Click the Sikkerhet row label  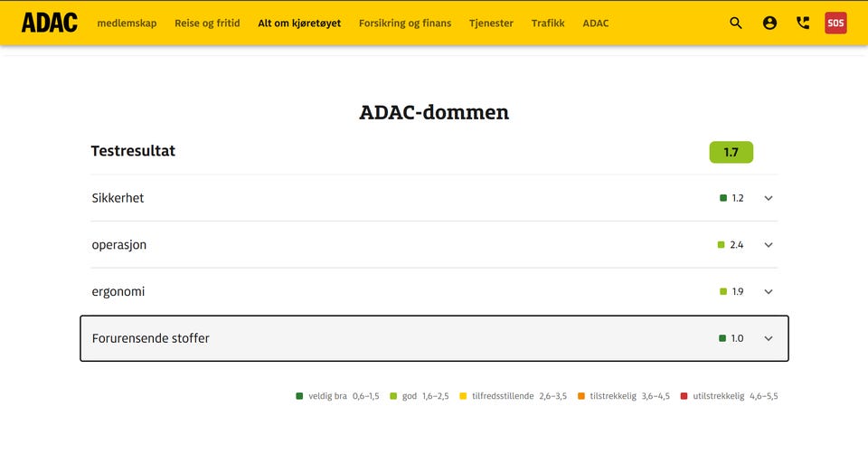tap(118, 198)
